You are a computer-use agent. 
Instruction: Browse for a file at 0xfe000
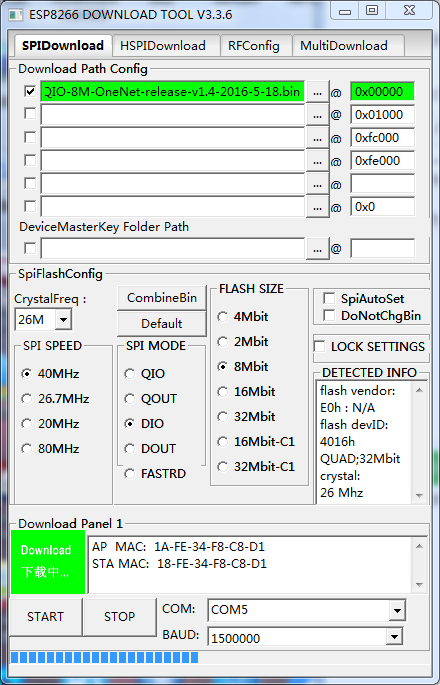click(318, 161)
